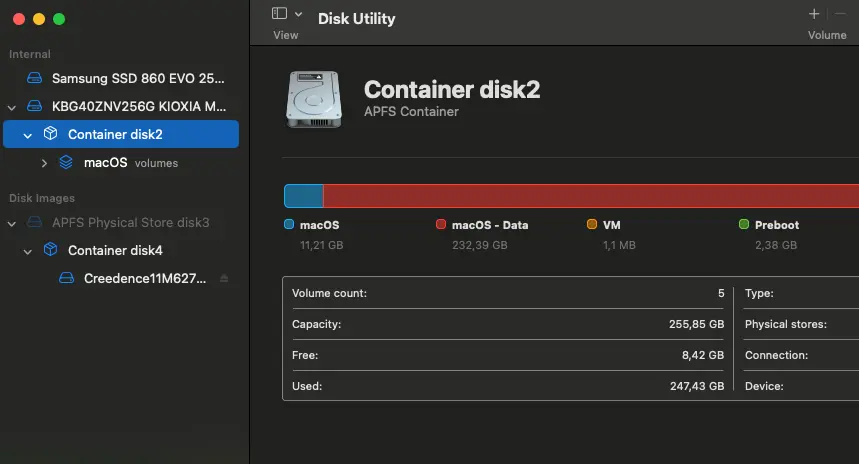
Task: Click the Disk Images section header
Action: tap(42, 198)
